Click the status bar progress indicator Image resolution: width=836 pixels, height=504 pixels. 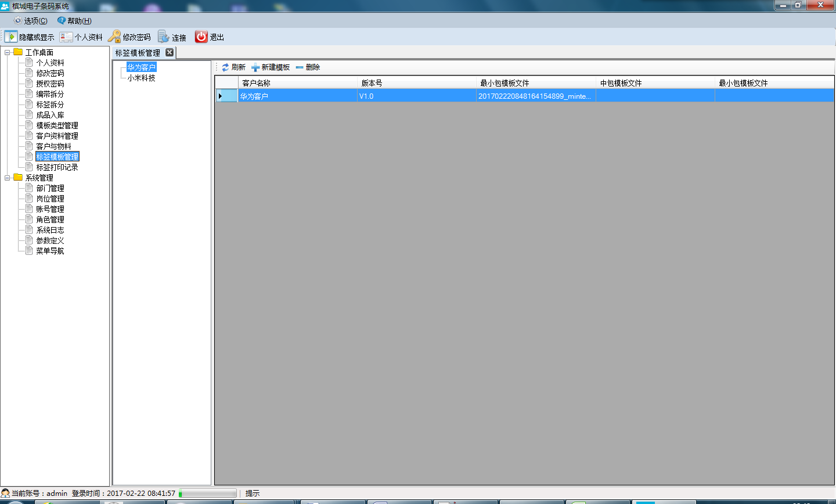point(208,494)
